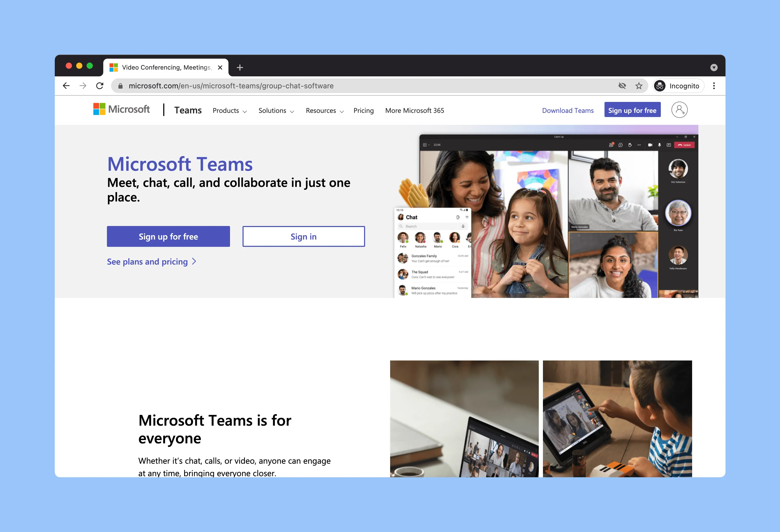Expand the Products dropdown
The image size is (780, 532).
pos(229,111)
